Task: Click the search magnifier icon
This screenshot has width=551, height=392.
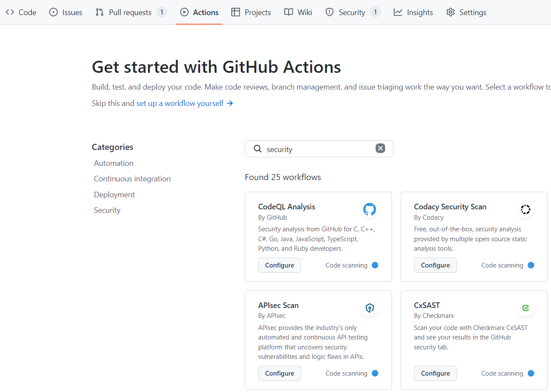Action: click(x=257, y=149)
